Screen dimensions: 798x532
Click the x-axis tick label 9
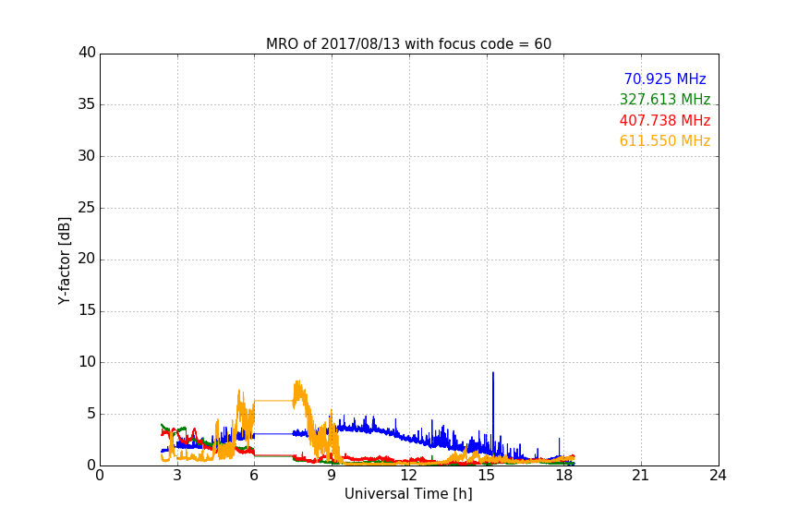click(x=332, y=476)
